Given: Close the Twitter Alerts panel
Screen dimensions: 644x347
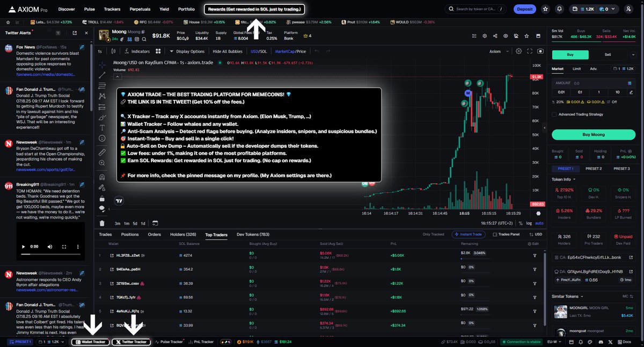Looking at the screenshot, I should tap(86, 33).
